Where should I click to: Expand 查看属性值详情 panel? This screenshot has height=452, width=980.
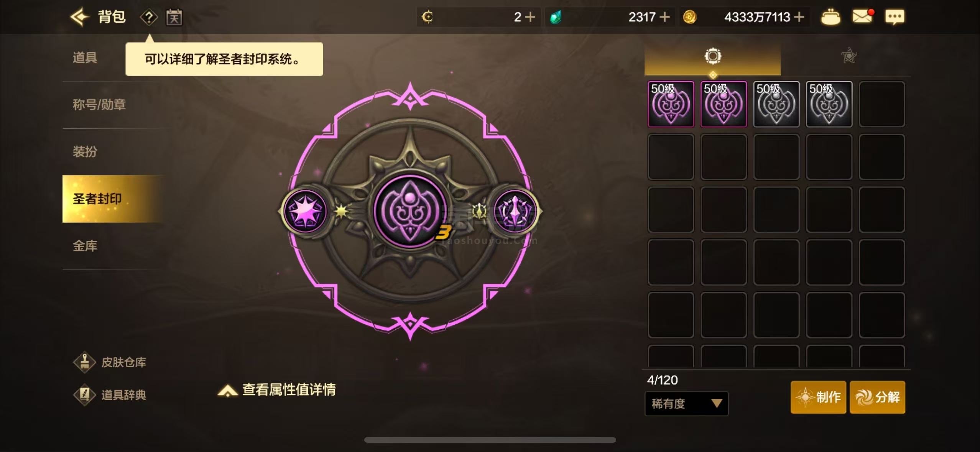click(276, 390)
